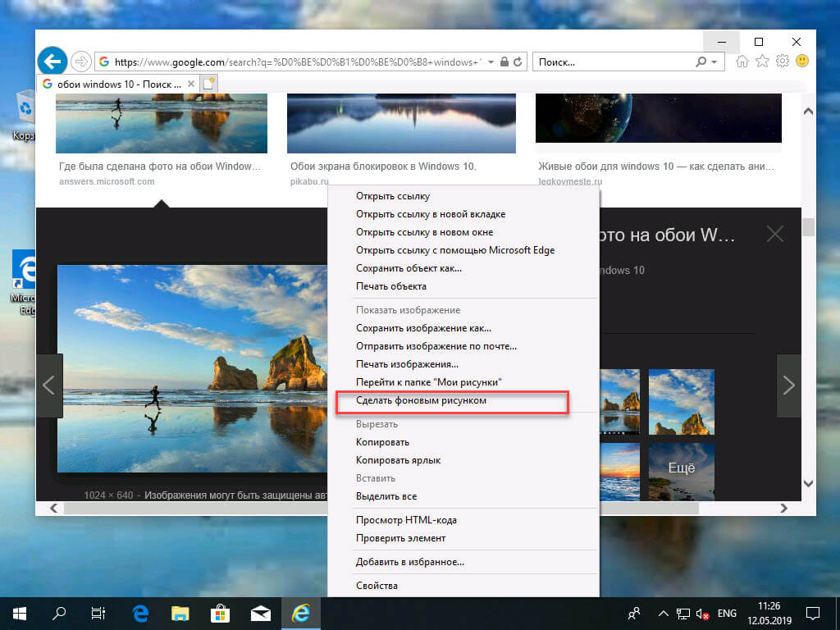
Task: Go to next image with right arrow
Action: click(788, 386)
